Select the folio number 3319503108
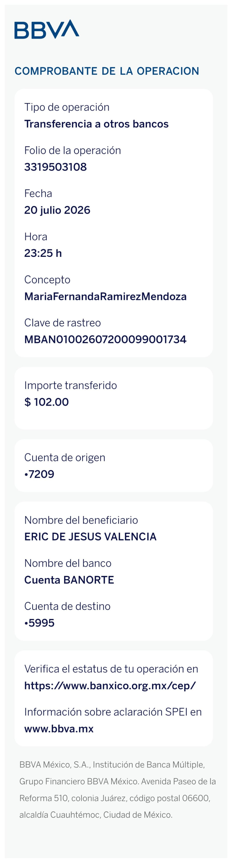Screen dimensions: 228x868 pos(56,167)
